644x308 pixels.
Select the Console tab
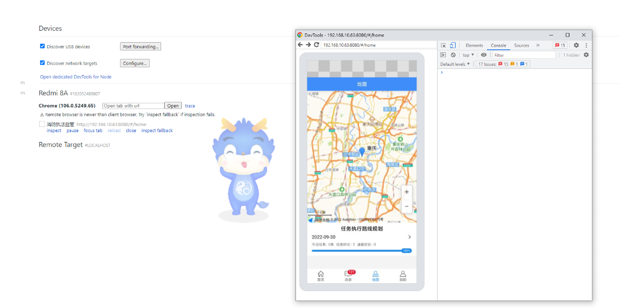[498, 45]
